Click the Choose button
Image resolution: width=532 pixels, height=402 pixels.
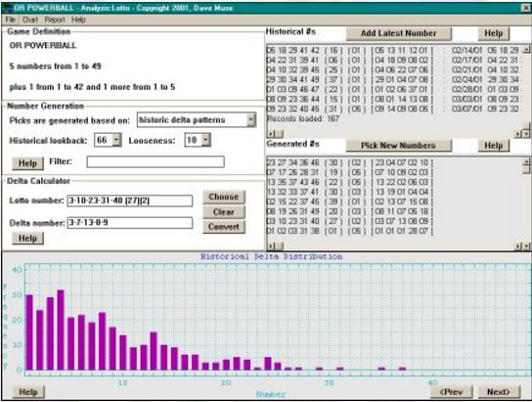[224, 197]
